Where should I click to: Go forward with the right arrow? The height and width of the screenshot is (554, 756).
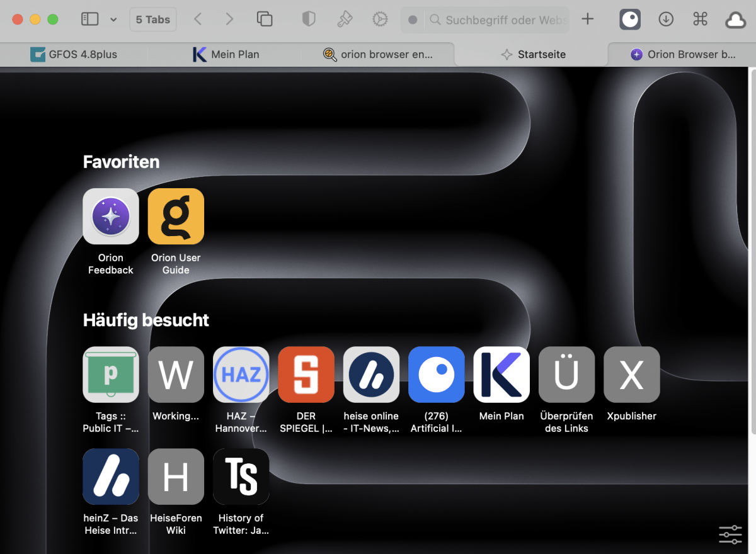coord(229,20)
